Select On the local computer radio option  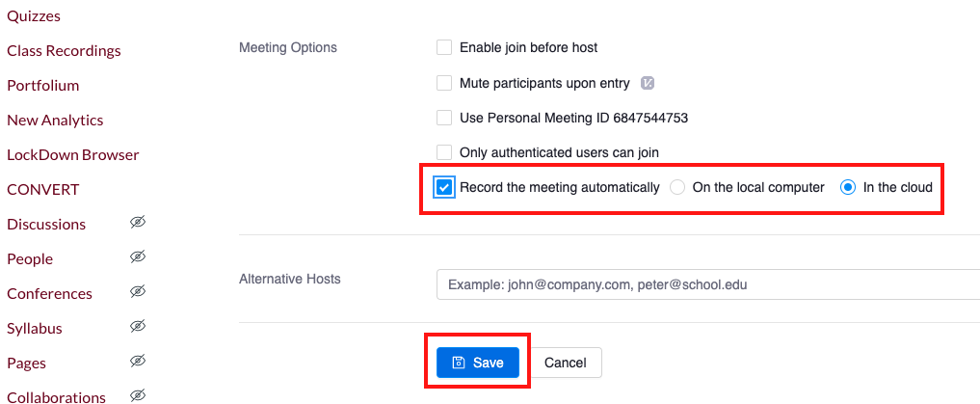point(677,187)
